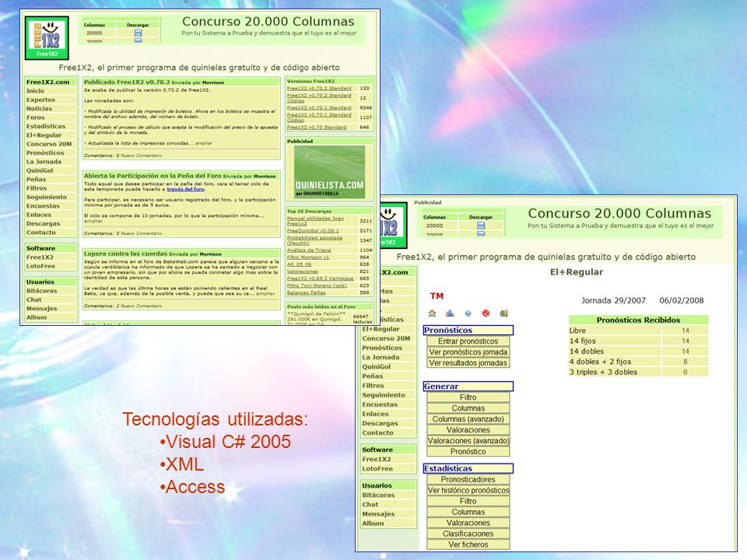This screenshot has width=747, height=560.
Task: Click the download disk icon in the El+Regular screenshot
Action: (x=481, y=226)
